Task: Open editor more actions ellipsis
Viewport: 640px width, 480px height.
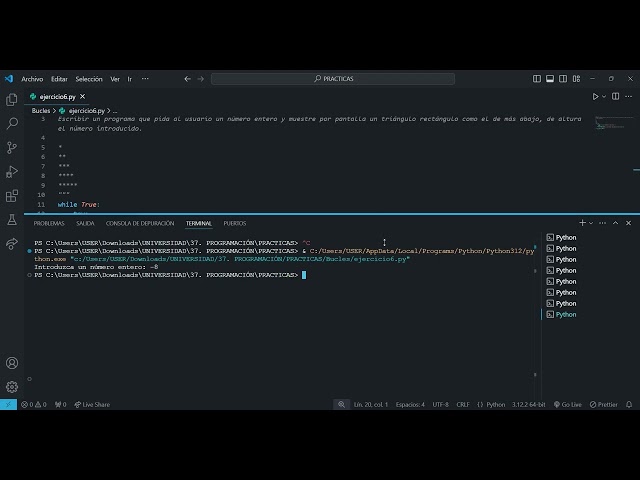Action: tap(629, 96)
